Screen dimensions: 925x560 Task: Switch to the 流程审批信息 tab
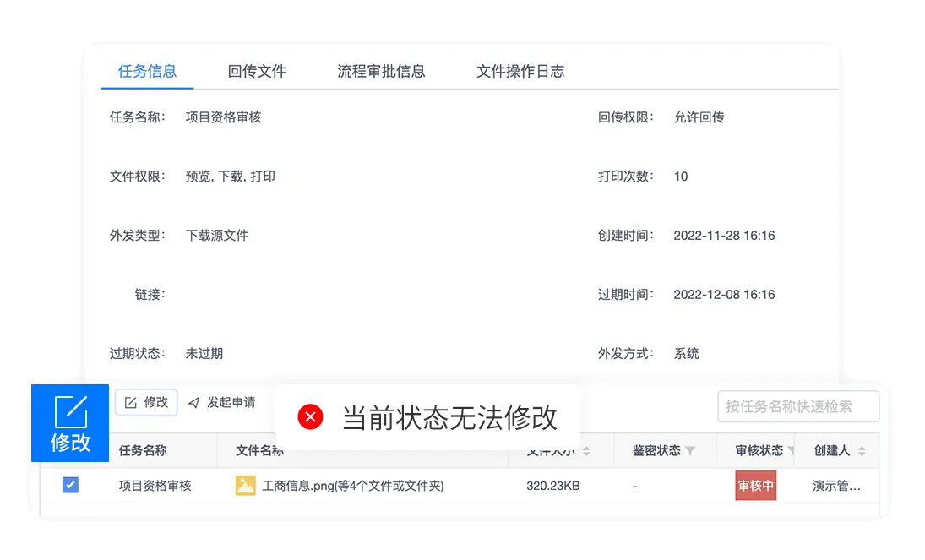tap(381, 71)
